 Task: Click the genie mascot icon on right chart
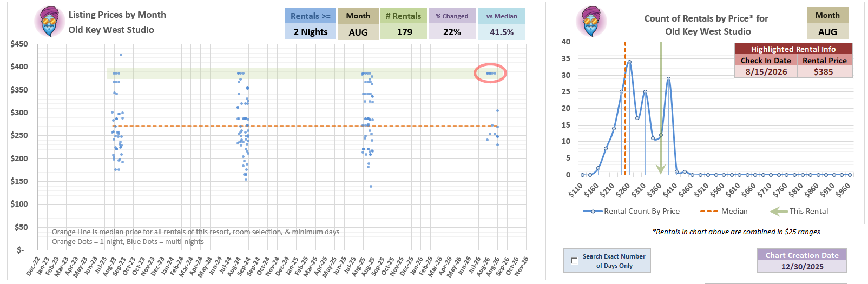(x=594, y=22)
